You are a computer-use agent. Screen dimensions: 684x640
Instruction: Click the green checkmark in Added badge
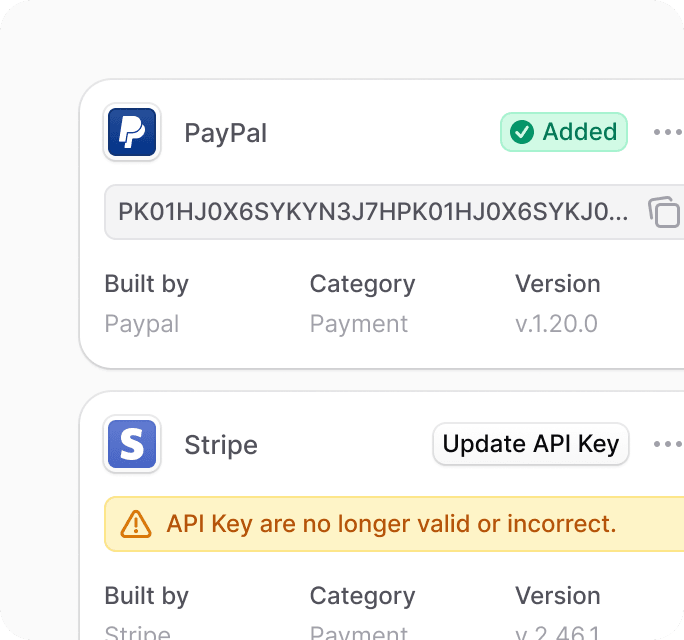click(522, 132)
